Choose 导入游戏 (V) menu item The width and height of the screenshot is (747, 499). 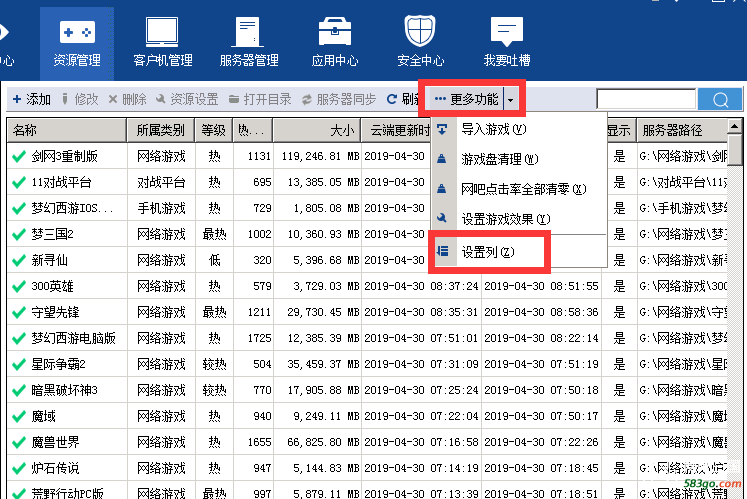pyautogui.click(x=518, y=130)
